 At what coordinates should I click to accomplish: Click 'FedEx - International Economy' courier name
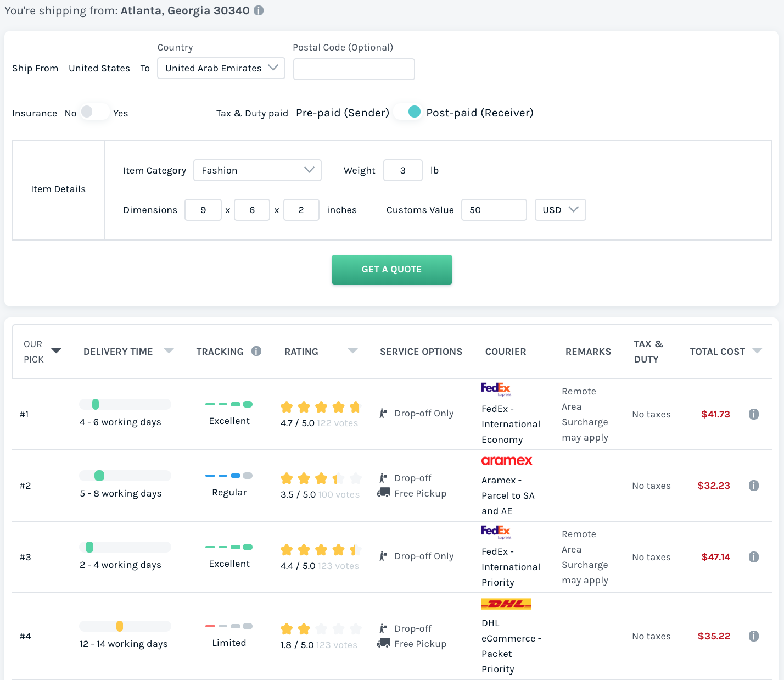coord(511,424)
